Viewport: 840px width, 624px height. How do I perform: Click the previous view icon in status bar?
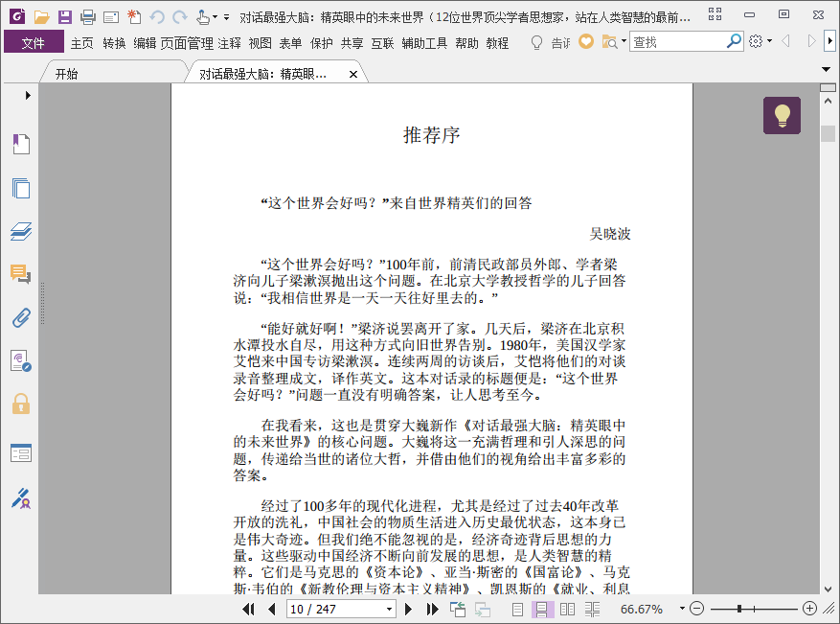(x=458, y=609)
